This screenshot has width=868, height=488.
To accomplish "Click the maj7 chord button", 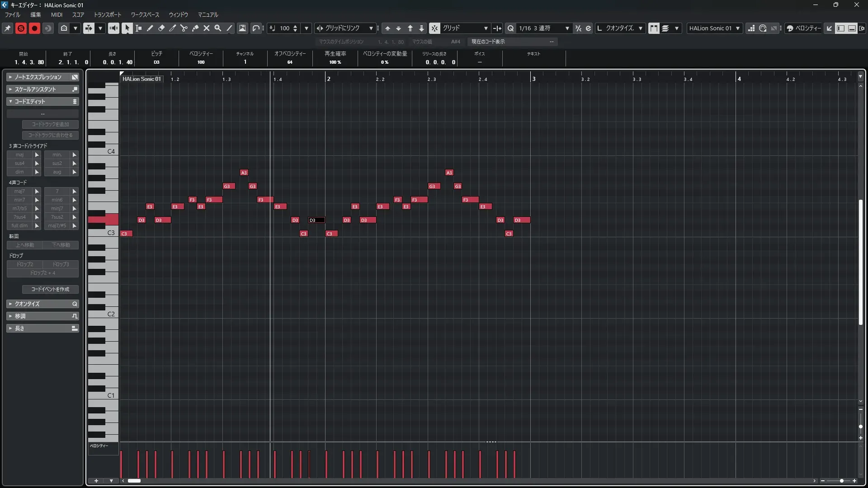I will 19,191.
